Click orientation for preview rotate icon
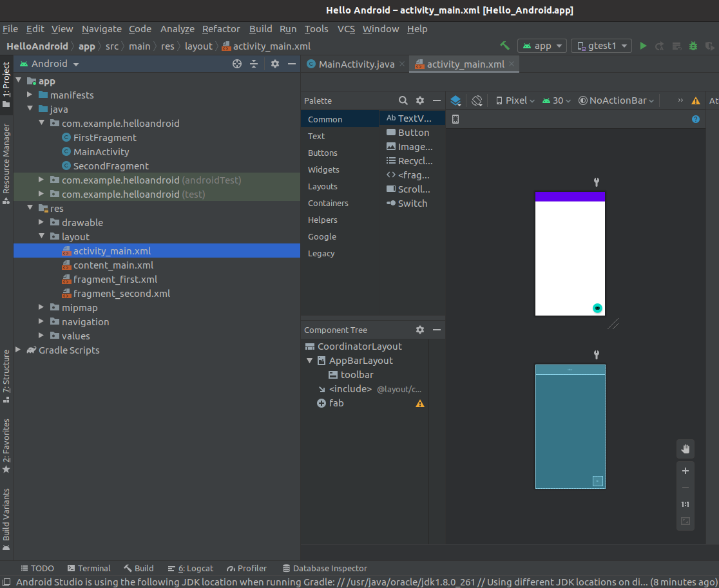 (477, 100)
